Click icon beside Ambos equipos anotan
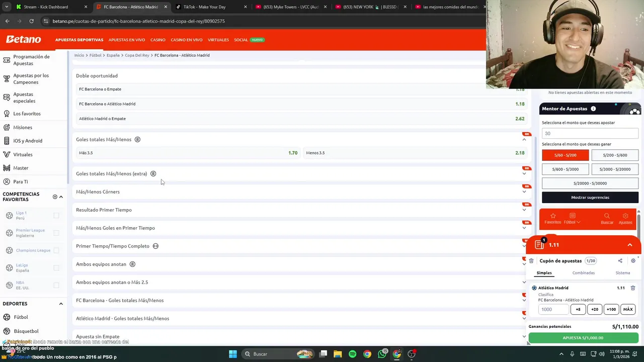Screen dimensions: 644x362 pos(132,264)
